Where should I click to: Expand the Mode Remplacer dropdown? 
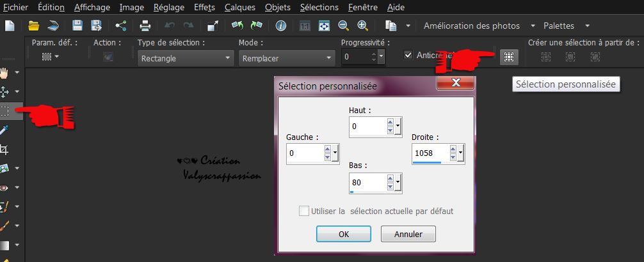pyautogui.click(x=286, y=58)
